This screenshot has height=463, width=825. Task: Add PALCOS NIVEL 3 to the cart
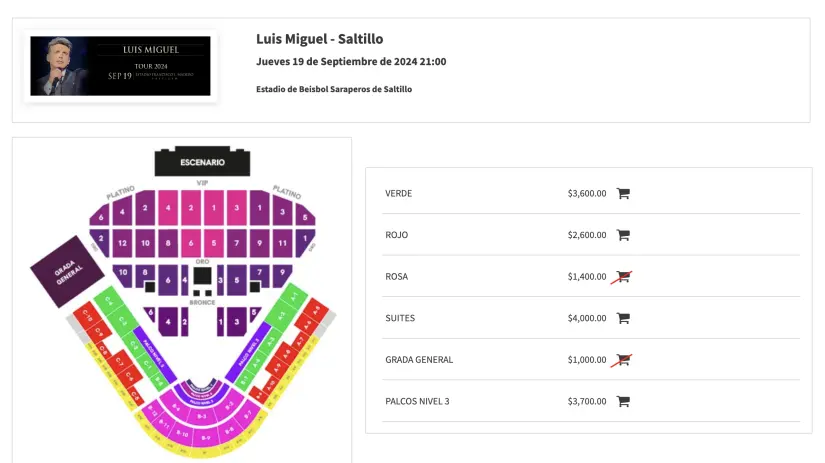(622, 401)
